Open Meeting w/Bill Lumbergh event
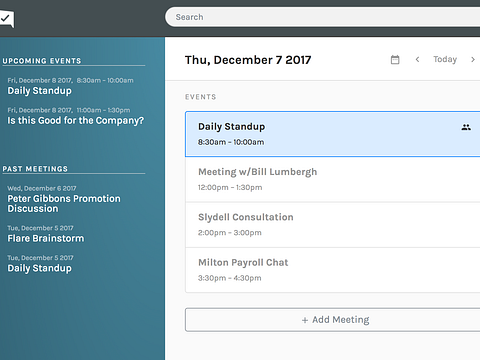Image resolution: width=480 pixels, height=360 pixels. coord(333,179)
